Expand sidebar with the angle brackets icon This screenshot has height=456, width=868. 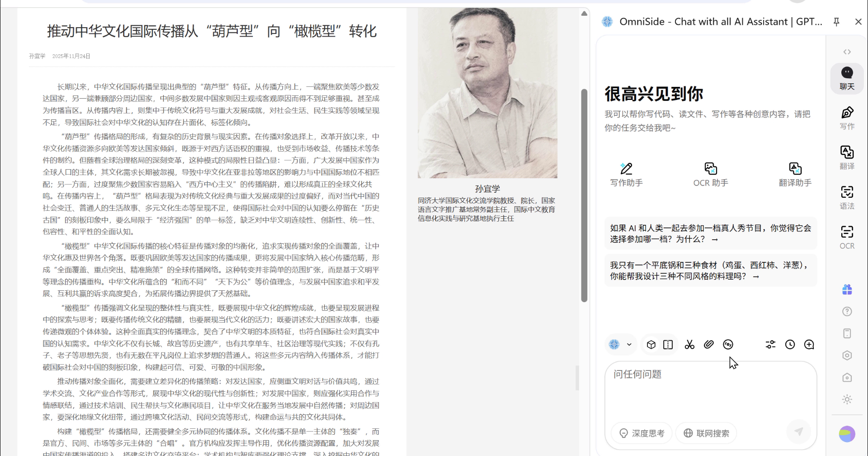(847, 52)
